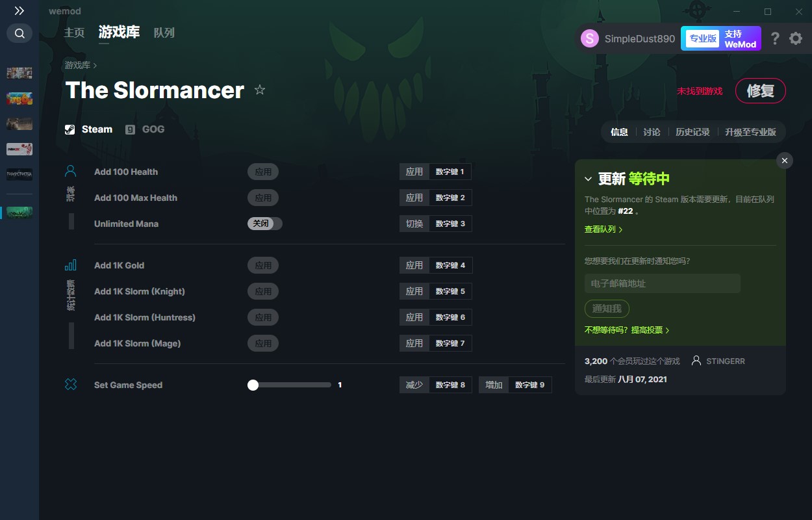Image resolution: width=812 pixels, height=520 pixels.
Task: Switch to the 队列 queue tab
Action: pyautogui.click(x=164, y=32)
